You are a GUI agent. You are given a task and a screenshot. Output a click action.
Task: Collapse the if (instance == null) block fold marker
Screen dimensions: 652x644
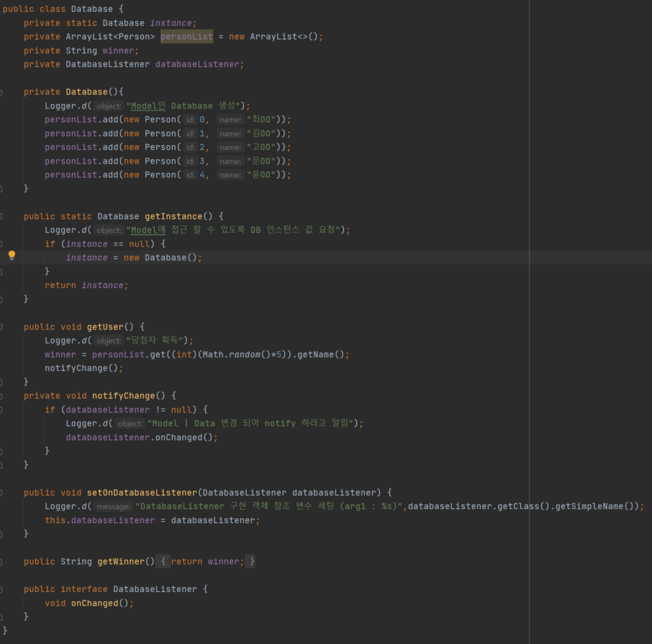pos(1,244)
